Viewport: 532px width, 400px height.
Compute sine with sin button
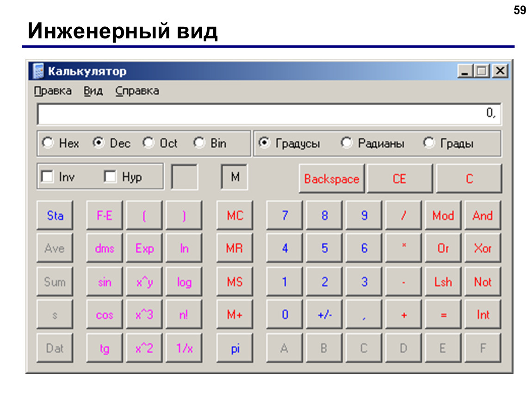(x=105, y=281)
